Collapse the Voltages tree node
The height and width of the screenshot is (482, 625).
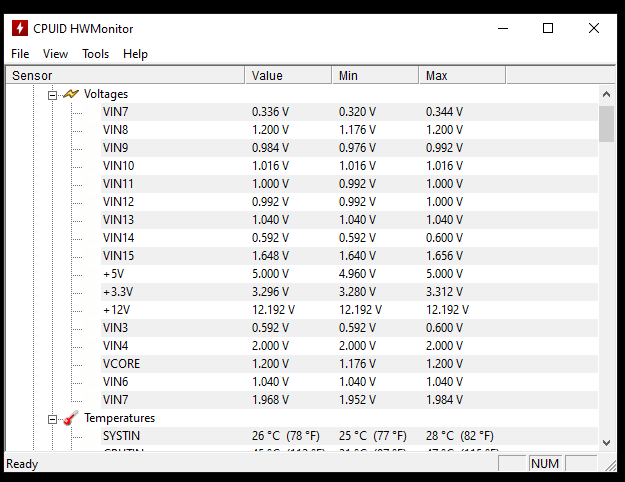[52, 95]
